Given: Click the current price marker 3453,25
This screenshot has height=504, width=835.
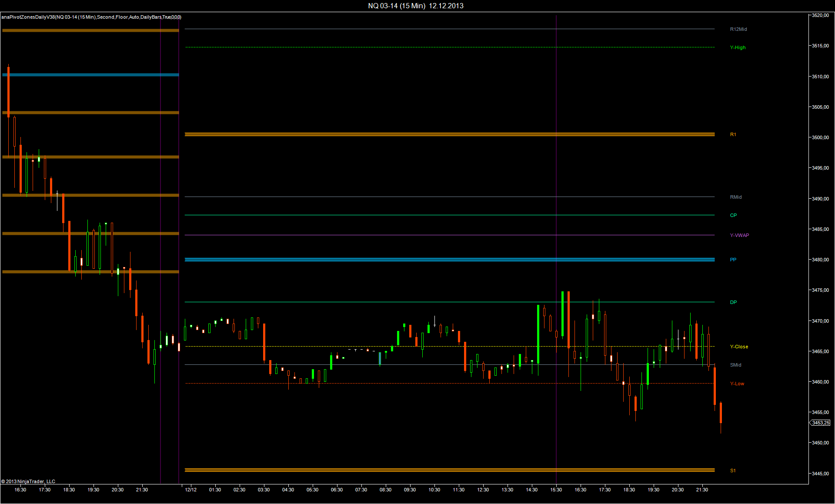Looking at the screenshot, I should click(x=820, y=423).
